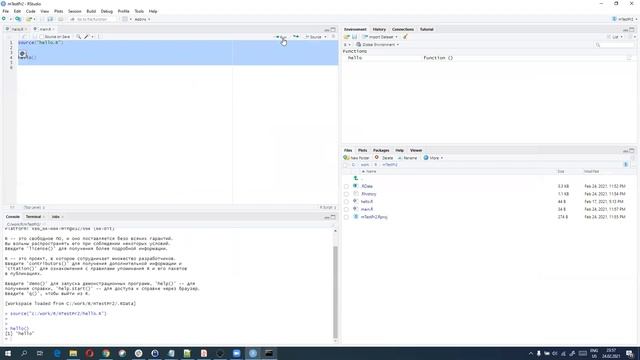Screen dimensions: 640x360
Task: Check the checkbox next to the .Rproj file
Action: point(346,217)
